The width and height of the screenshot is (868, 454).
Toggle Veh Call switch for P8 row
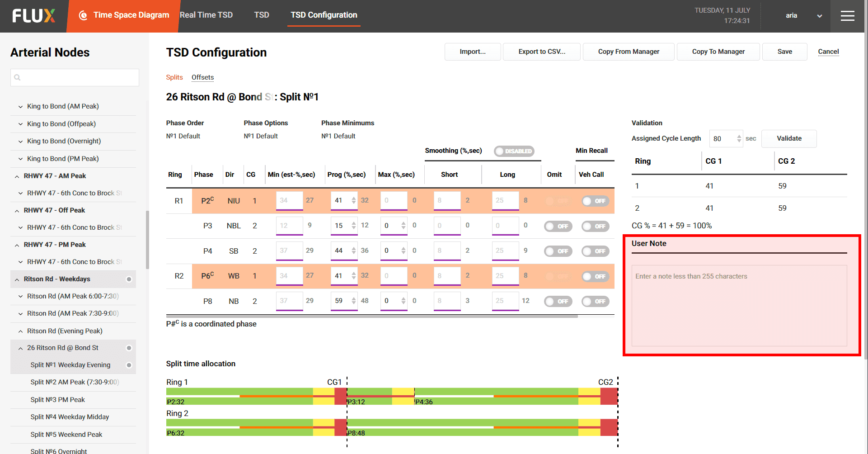[595, 301]
